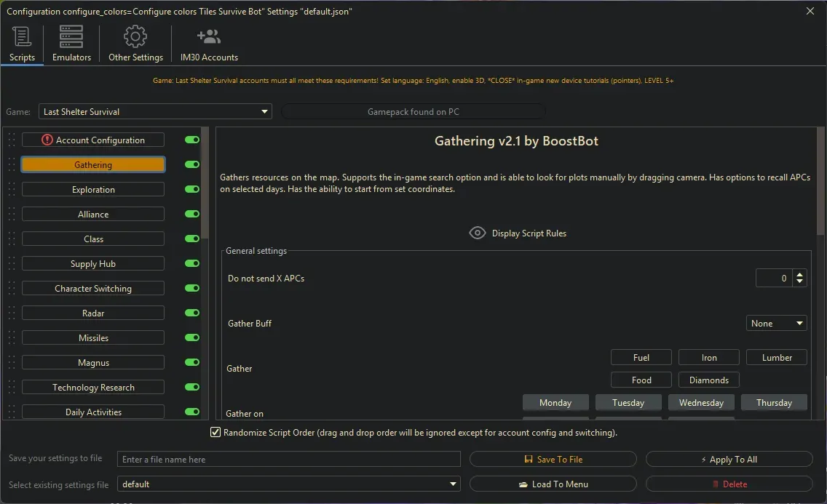Viewport: 827px width, 504px height.
Task: Select the Magnus script
Action: click(x=93, y=363)
